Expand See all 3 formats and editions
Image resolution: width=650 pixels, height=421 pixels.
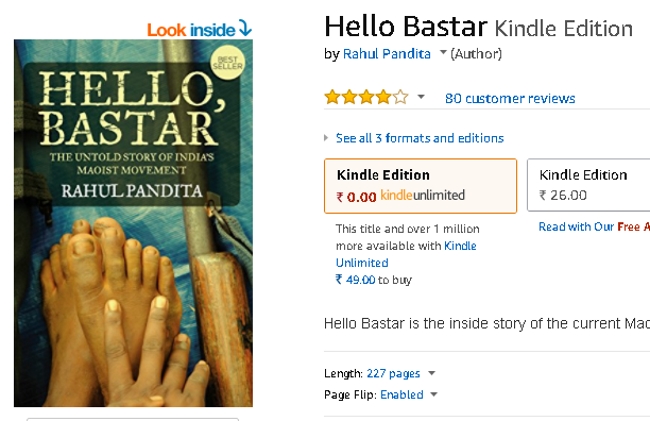(419, 138)
